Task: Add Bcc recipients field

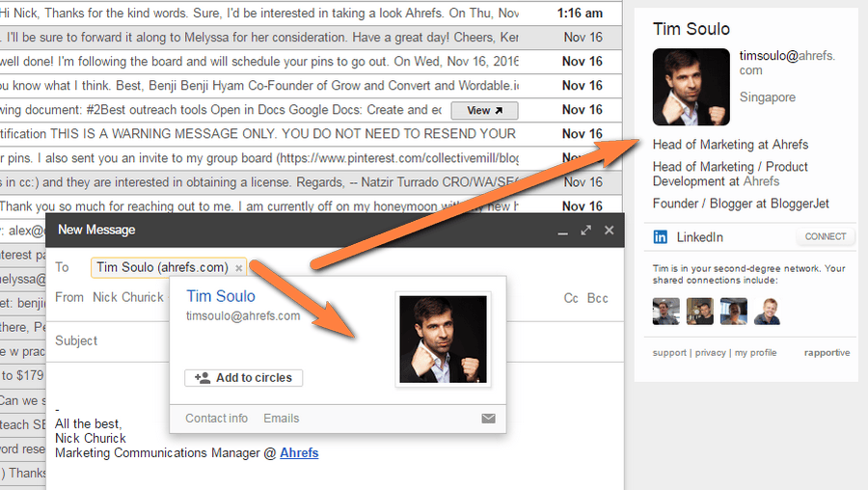Action: 597,298
